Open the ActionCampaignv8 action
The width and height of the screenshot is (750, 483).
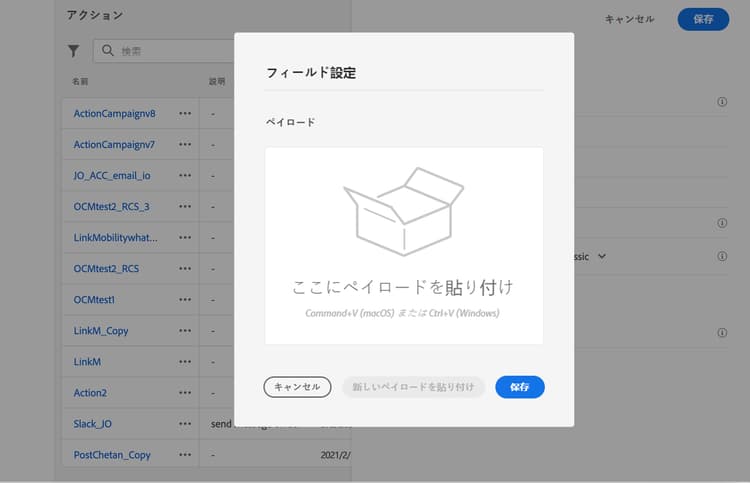pyautogui.click(x=114, y=114)
